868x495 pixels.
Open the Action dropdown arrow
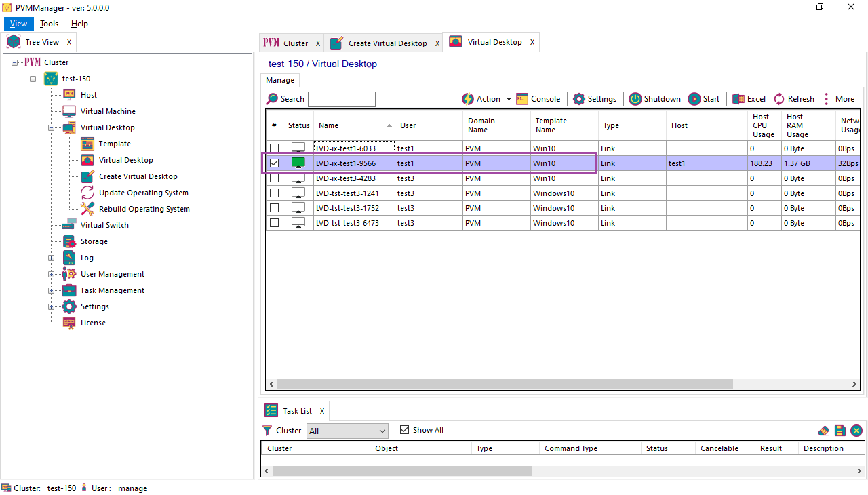click(509, 99)
